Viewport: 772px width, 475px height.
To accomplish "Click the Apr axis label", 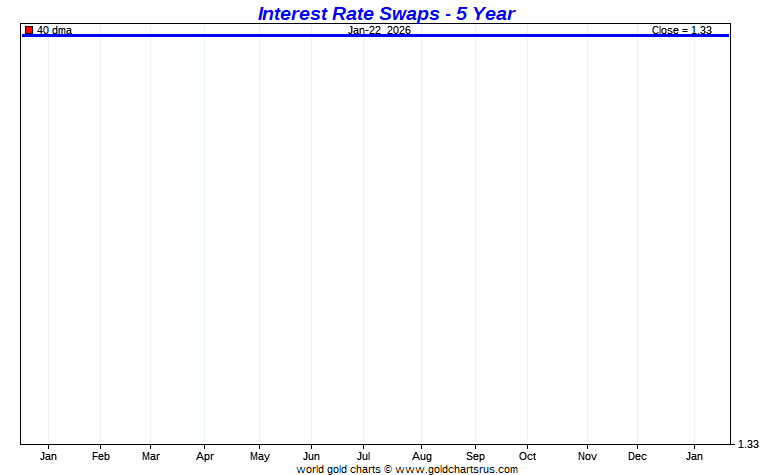I will (205, 456).
